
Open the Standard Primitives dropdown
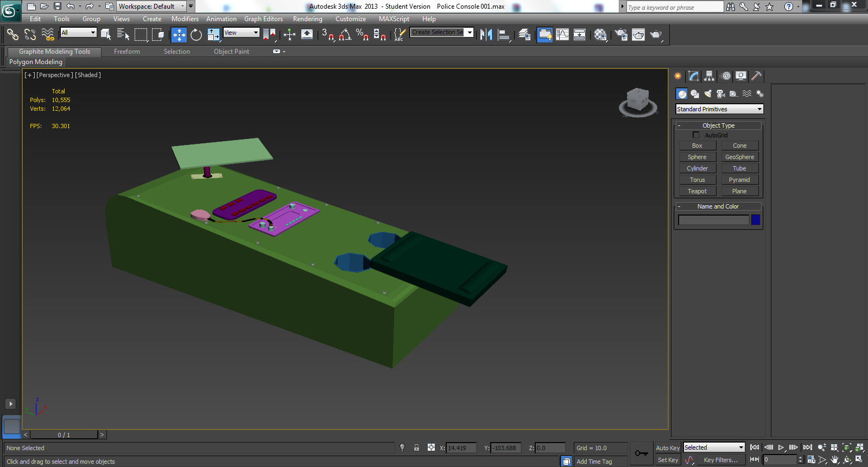click(x=719, y=109)
